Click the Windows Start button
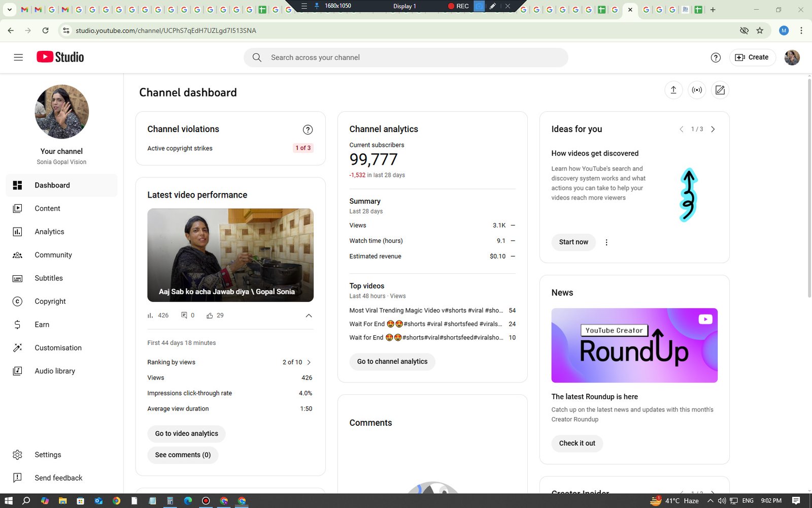The height and width of the screenshot is (508, 812). pyautogui.click(x=9, y=500)
